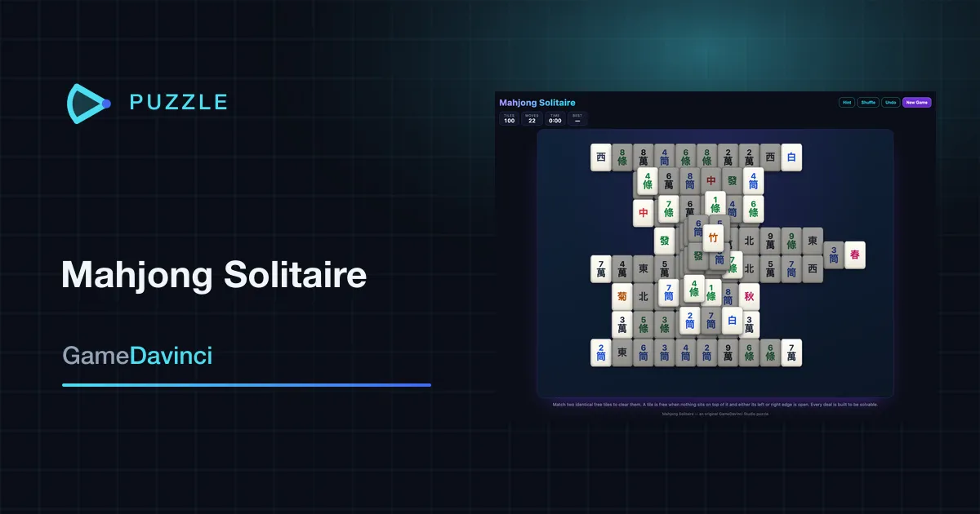Viewport: 980px width, 514px height.
Task: Click the PUZZLE label
Action: tap(179, 103)
